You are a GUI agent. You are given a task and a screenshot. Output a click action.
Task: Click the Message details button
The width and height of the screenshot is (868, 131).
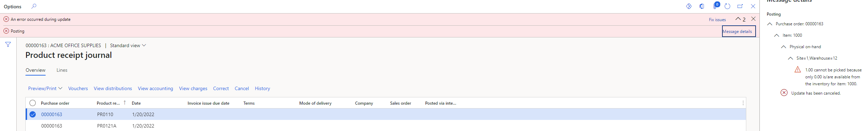(739, 31)
